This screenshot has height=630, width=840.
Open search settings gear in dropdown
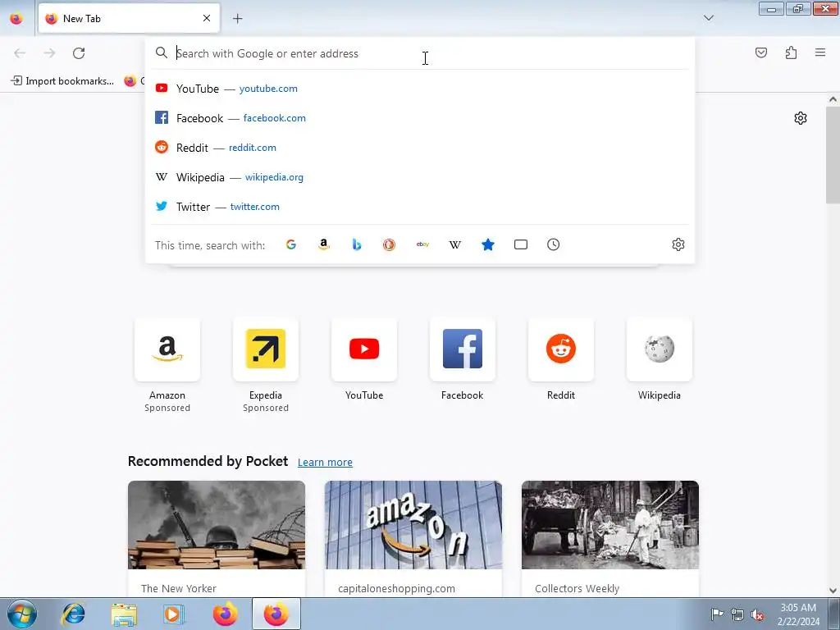(678, 244)
